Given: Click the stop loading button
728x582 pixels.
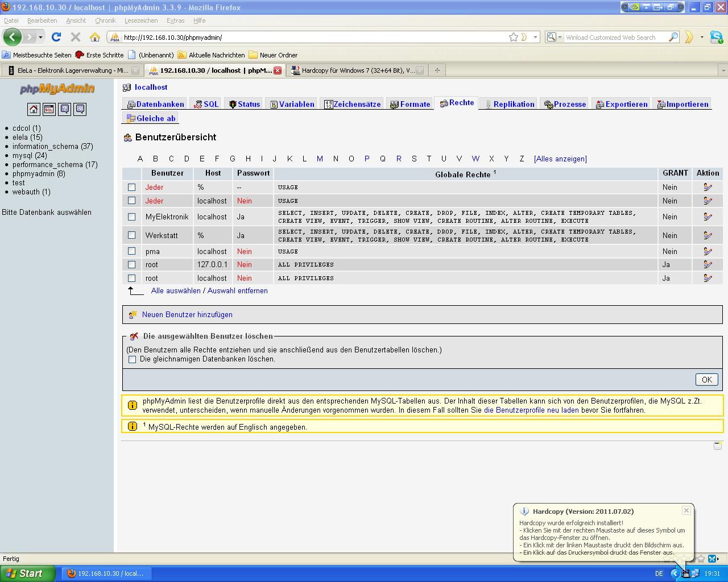Looking at the screenshot, I should (75, 37).
